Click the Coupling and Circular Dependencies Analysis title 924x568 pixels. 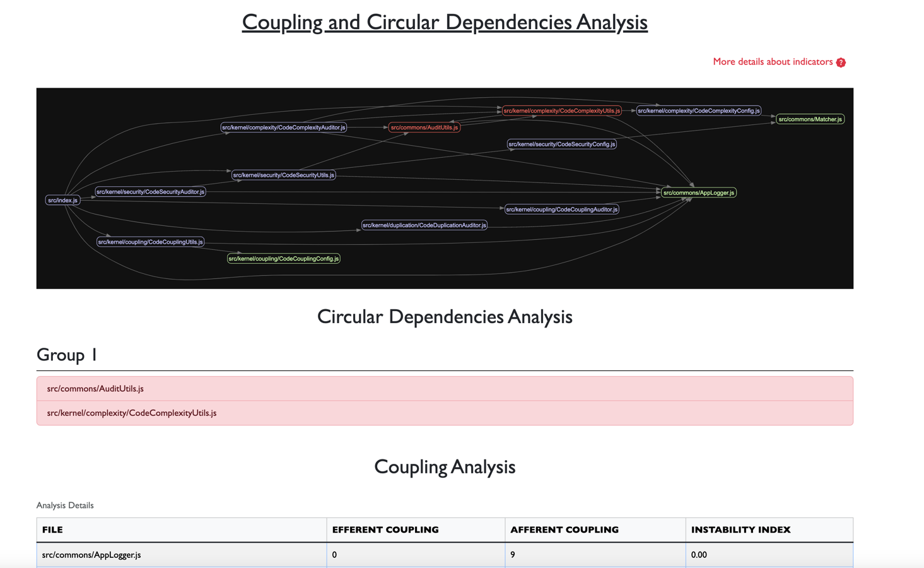[x=445, y=22]
